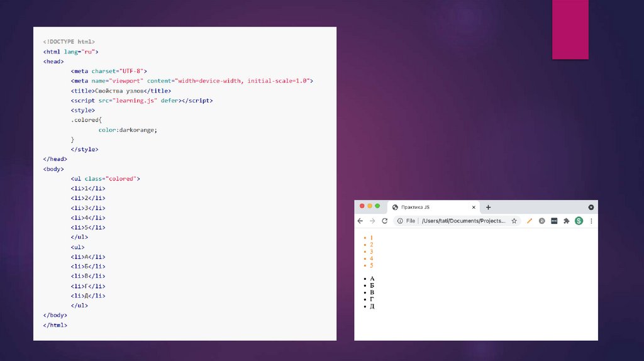Click the <!DOCTYPE html> code line
The height and width of the screenshot is (361, 644).
(69, 42)
